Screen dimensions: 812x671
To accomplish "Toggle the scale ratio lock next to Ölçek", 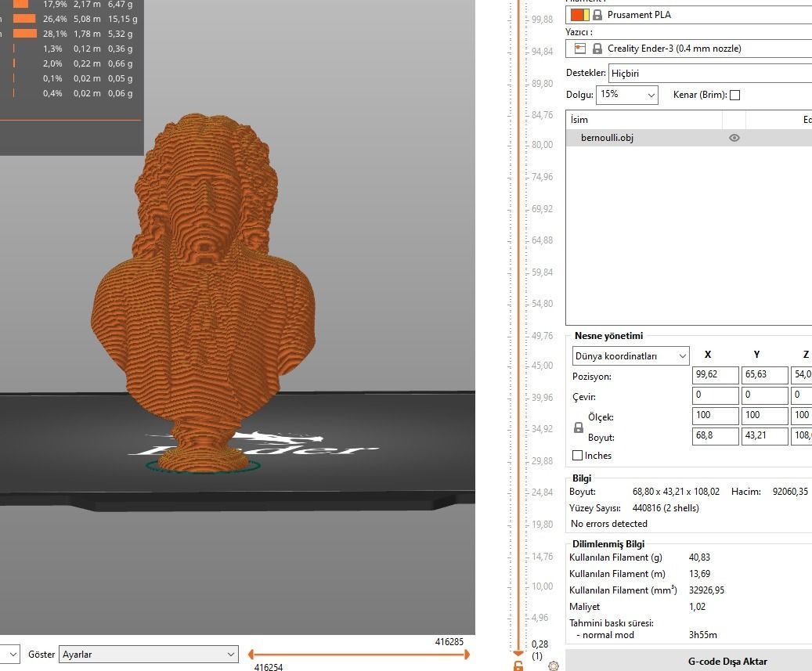I will click(x=579, y=427).
